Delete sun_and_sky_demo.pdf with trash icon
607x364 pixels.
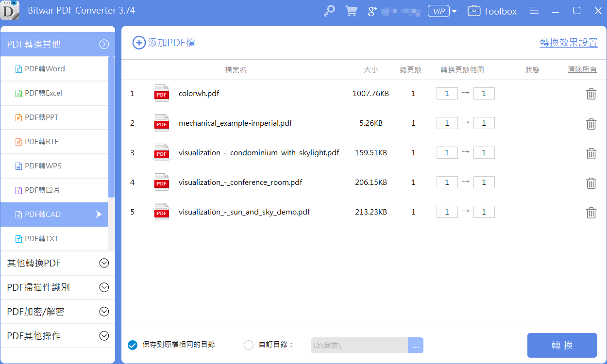click(x=591, y=212)
